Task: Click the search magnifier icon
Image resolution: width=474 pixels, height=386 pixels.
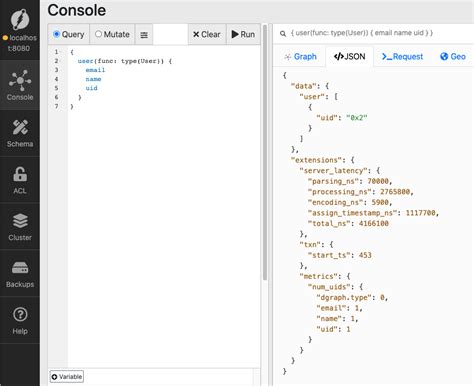Action: click(x=283, y=33)
